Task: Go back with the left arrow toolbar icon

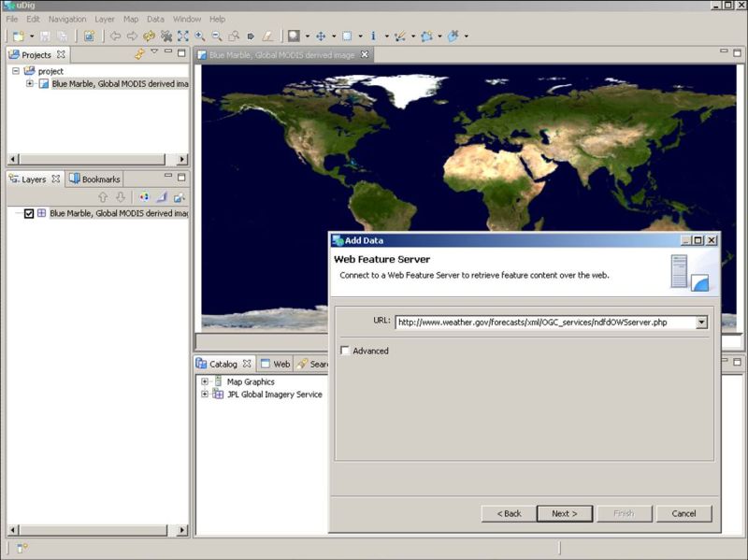Action: [115, 36]
